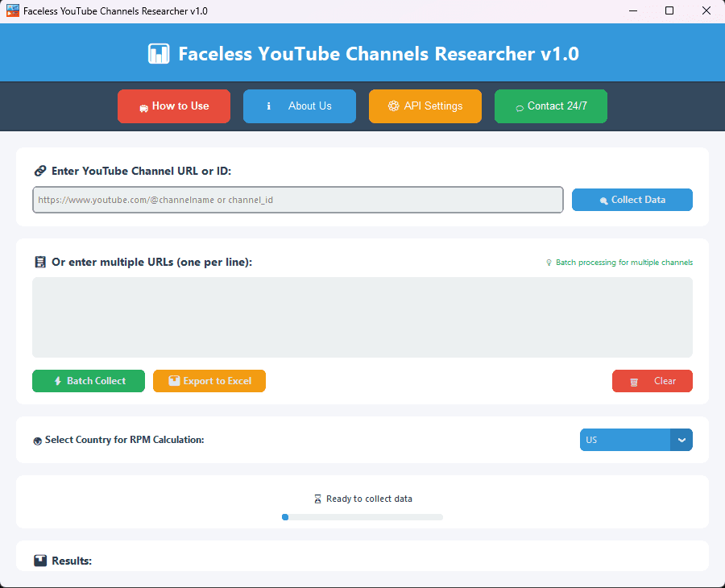
Task: Click the lightbulb icon near batch processing hint
Action: click(549, 262)
